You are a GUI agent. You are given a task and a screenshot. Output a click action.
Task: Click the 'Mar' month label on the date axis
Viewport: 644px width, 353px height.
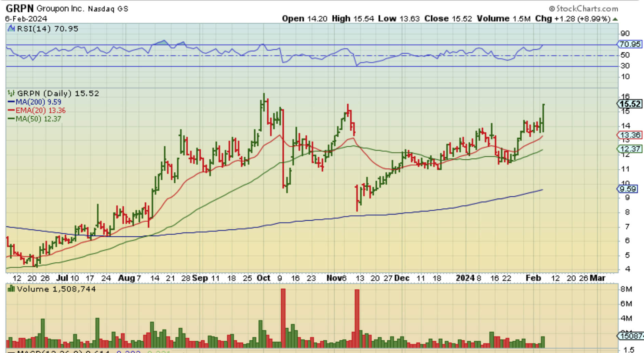coord(598,278)
